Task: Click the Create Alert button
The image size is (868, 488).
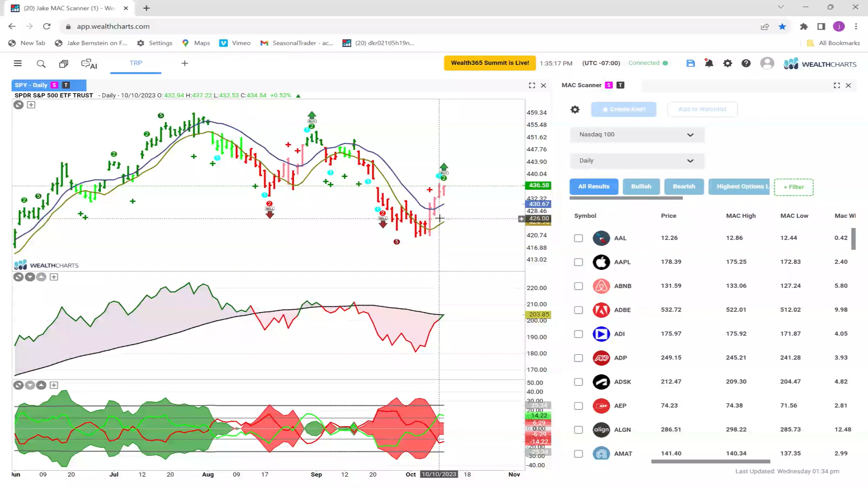Action: (623, 109)
